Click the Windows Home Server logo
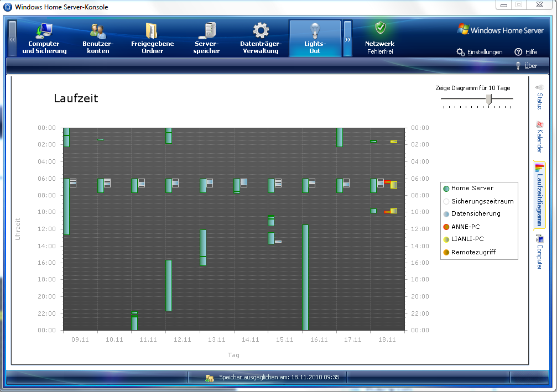This screenshot has height=392, width=557. 500,30
